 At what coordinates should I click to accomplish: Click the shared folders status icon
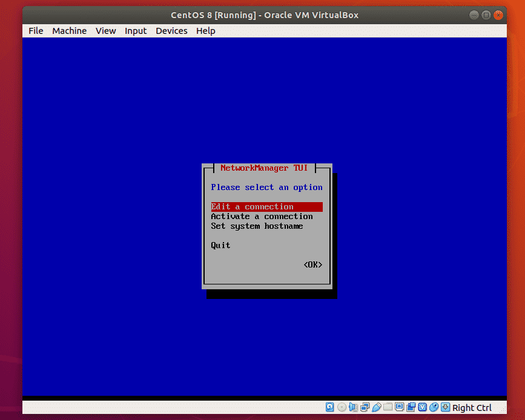pyautogui.click(x=388, y=407)
